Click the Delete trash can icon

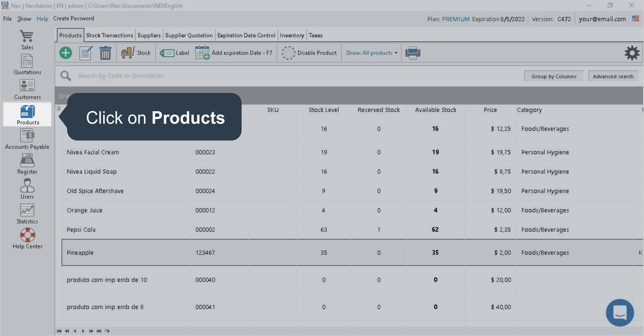click(x=105, y=53)
